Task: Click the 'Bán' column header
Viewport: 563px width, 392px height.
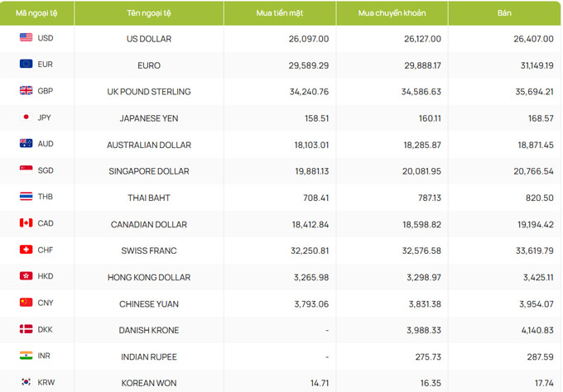Action: click(x=504, y=13)
